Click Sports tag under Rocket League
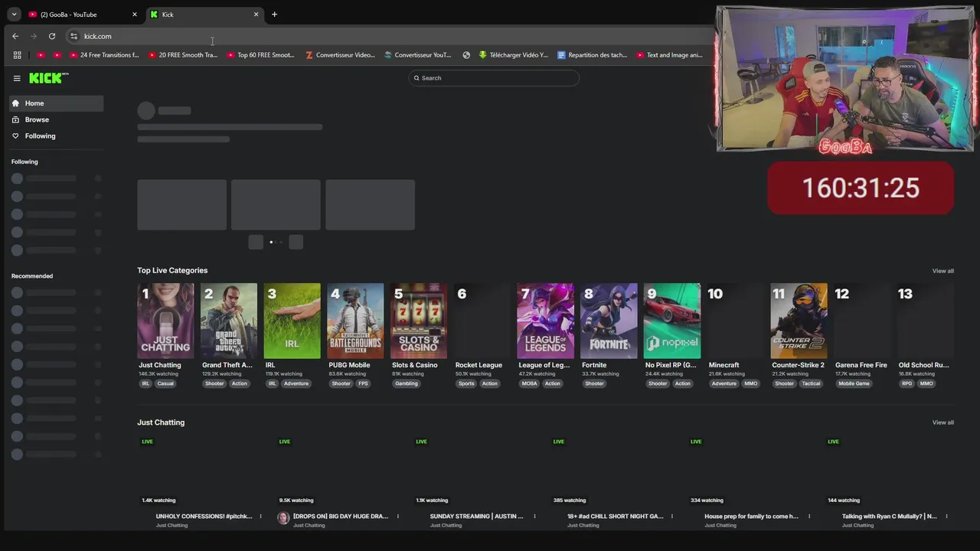Viewport: 980px width, 551px height. point(466,383)
